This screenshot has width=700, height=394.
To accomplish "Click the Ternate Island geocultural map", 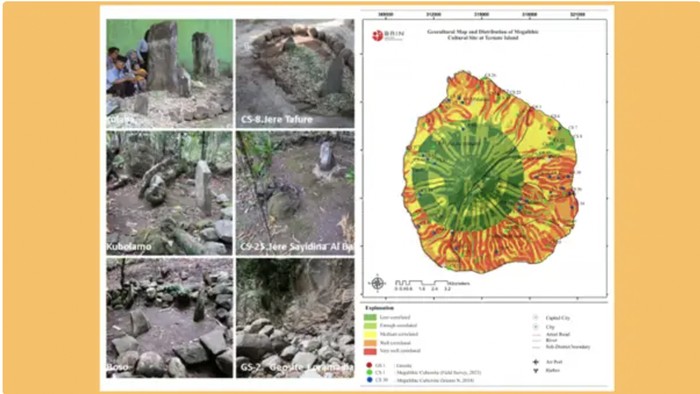I will pos(490,172).
